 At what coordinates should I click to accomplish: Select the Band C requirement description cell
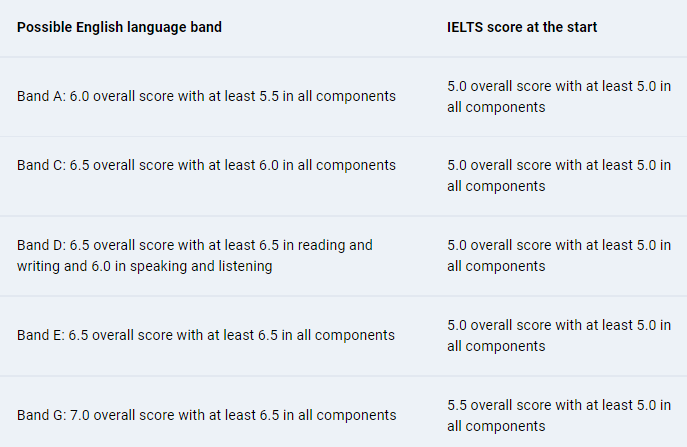tap(206, 165)
